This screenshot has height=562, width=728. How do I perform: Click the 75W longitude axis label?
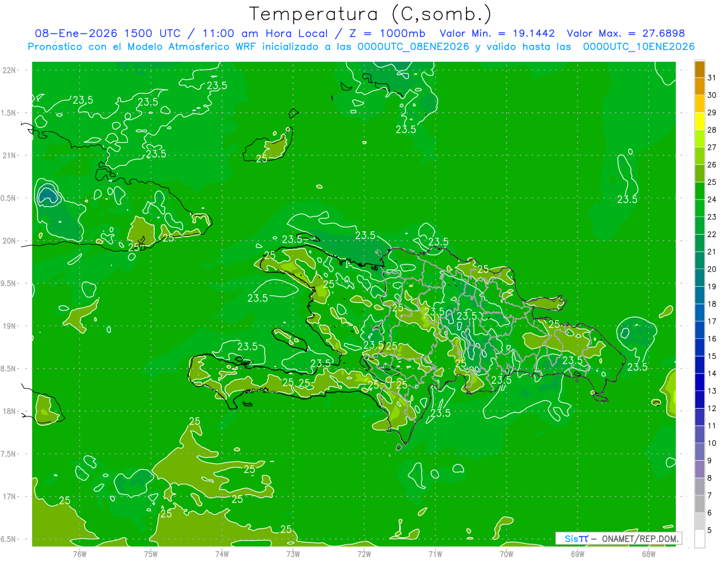click(150, 554)
